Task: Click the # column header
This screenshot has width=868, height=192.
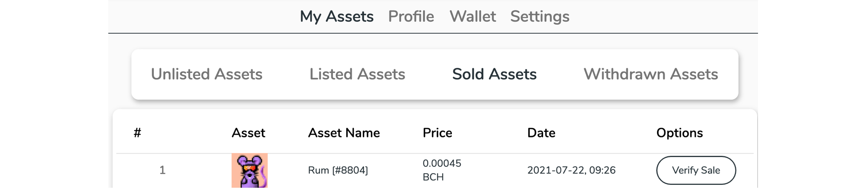Action: click(137, 133)
